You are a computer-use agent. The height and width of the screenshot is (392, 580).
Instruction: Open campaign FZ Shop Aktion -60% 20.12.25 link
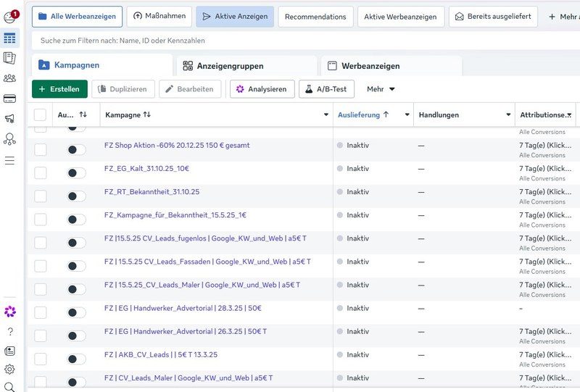point(177,146)
